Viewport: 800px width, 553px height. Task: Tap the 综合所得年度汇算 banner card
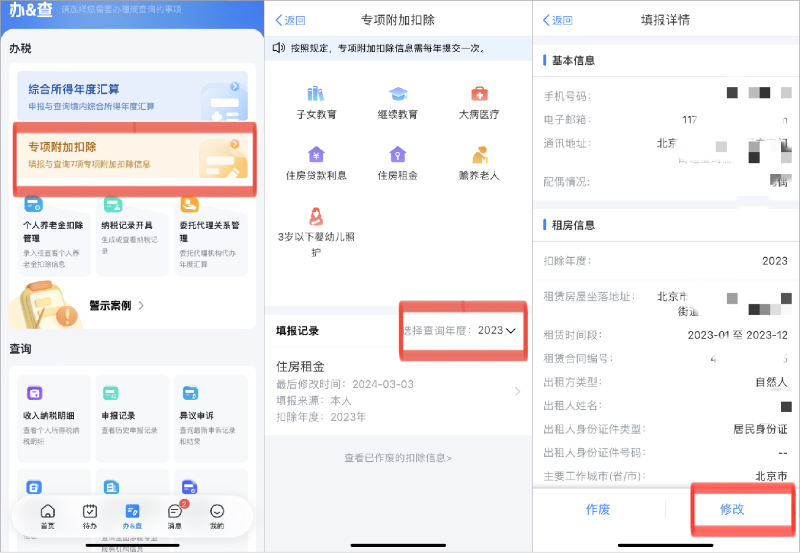click(x=132, y=96)
